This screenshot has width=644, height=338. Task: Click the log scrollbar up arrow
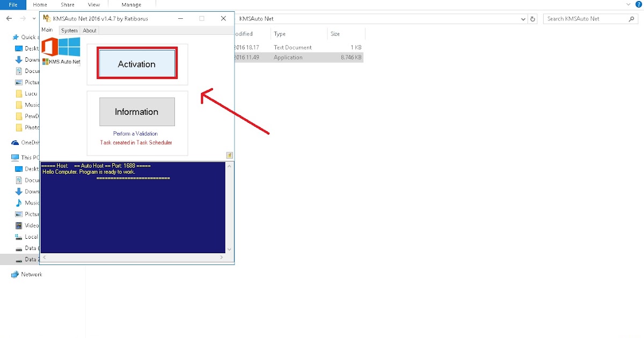tap(230, 166)
